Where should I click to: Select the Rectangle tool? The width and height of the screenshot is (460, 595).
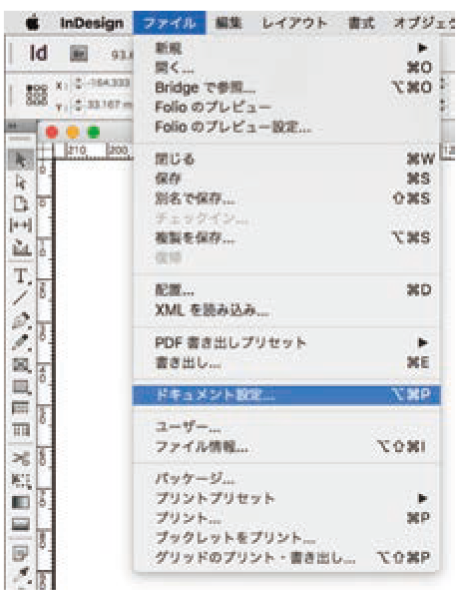(21, 387)
